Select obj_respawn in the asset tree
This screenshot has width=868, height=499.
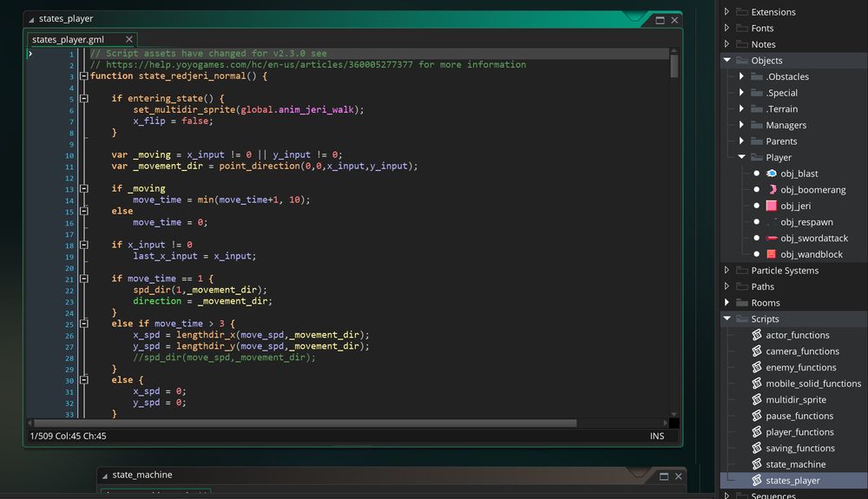(806, 222)
